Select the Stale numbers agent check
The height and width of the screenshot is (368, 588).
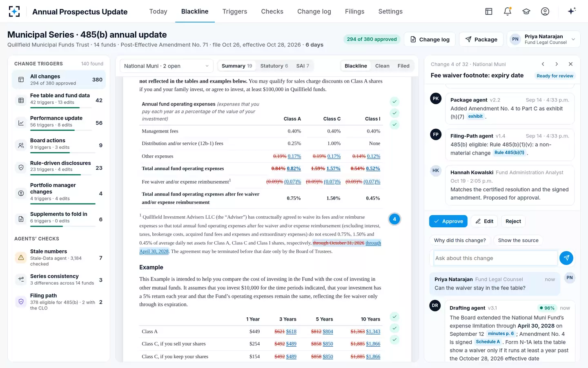[x=59, y=258]
